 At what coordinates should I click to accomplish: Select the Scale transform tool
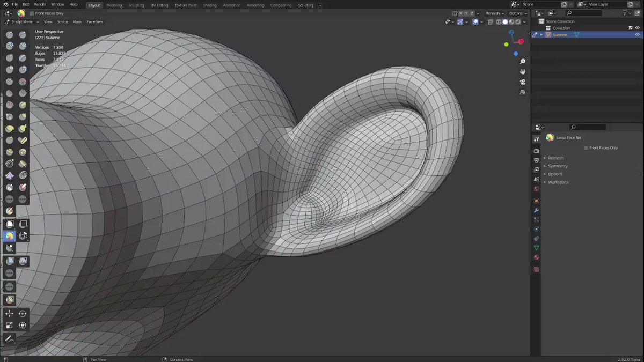point(10,326)
